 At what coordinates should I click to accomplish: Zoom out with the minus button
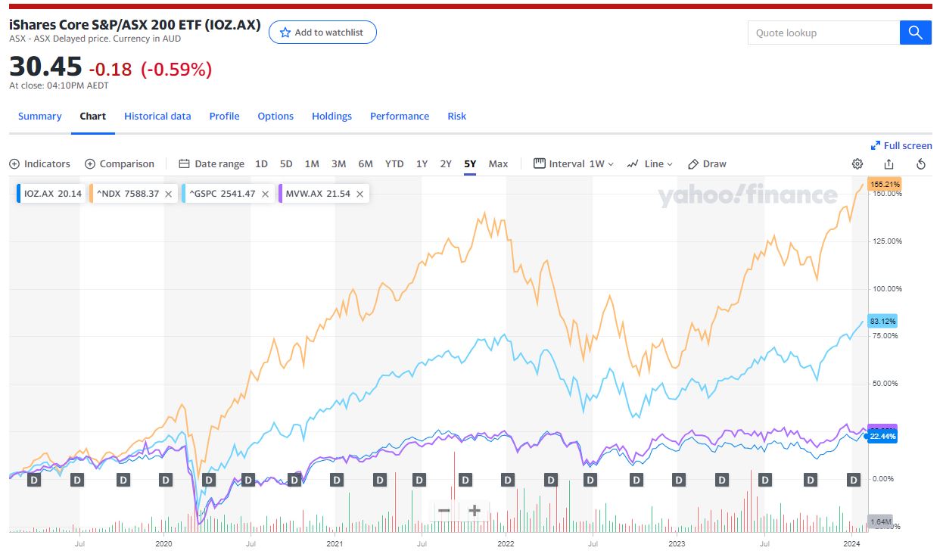click(x=444, y=510)
